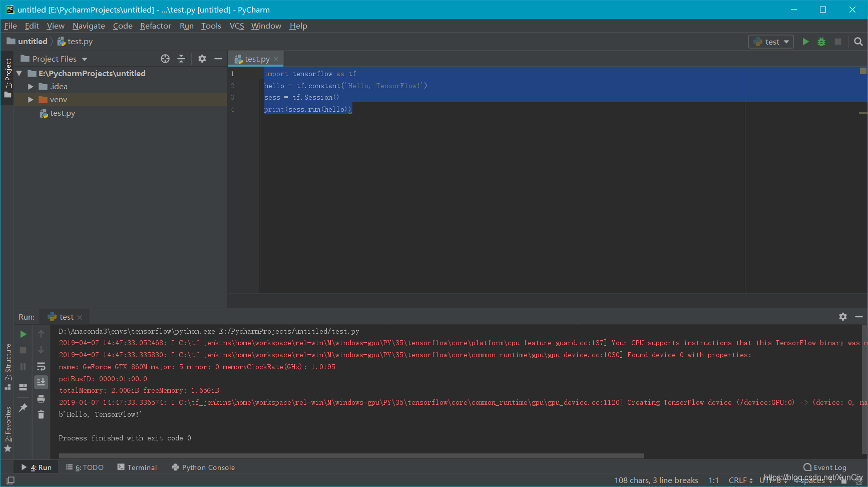Click line number 3 in gutter

pyautogui.click(x=232, y=97)
